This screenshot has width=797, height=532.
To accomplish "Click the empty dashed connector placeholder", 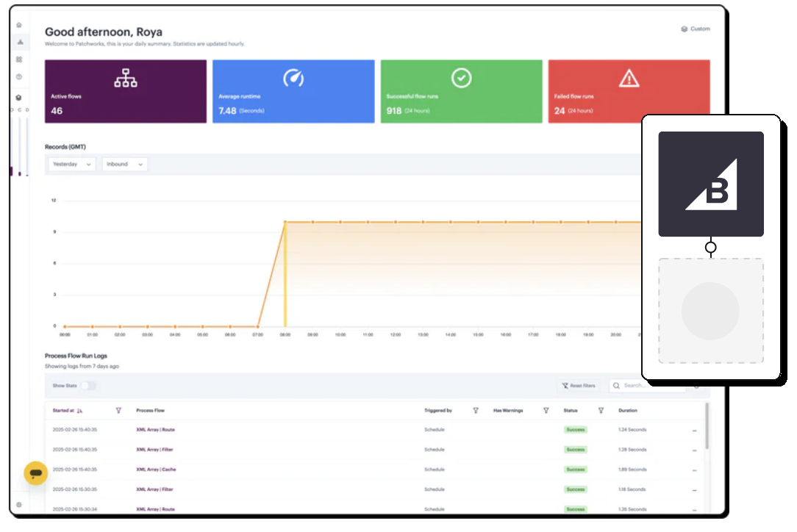I will coord(710,311).
